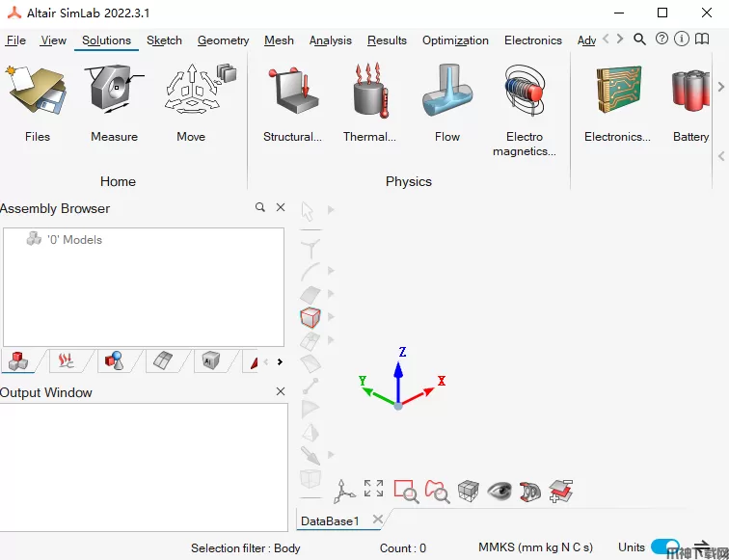Click the search magnifier in the menu bar
Screen dimensions: 729x560
point(639,40)
